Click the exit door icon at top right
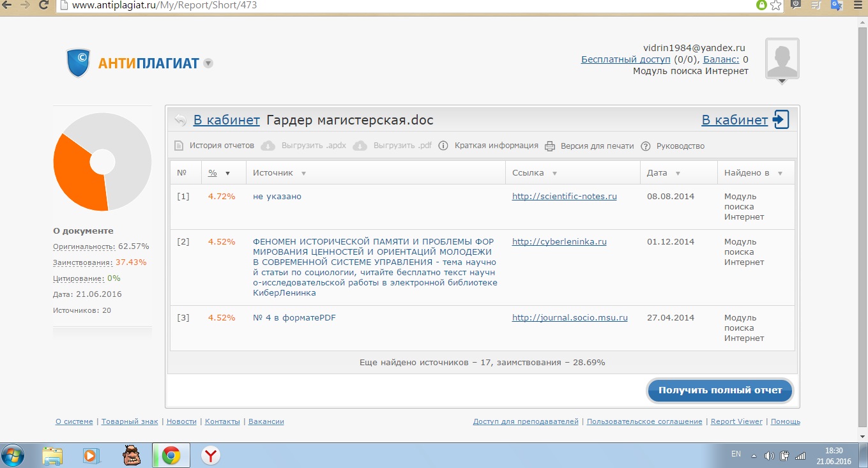Screen dimensions: 868x468 click(x=781, y=120)
